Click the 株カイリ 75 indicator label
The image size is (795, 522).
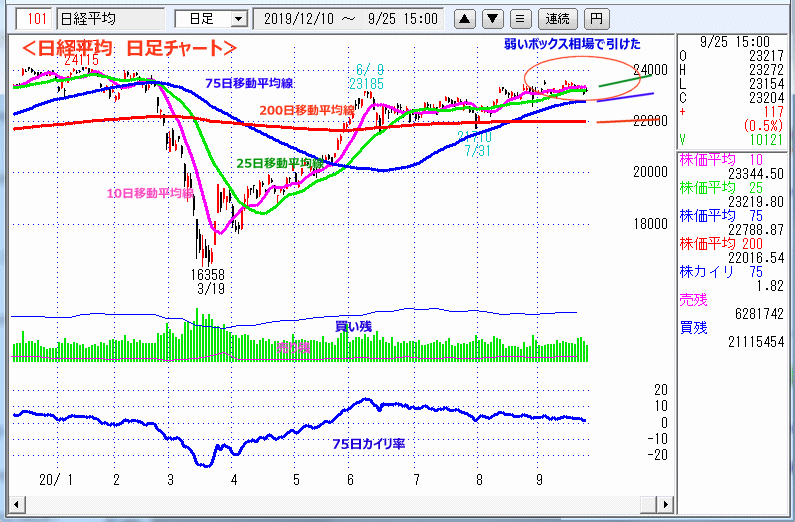[720, 272]
